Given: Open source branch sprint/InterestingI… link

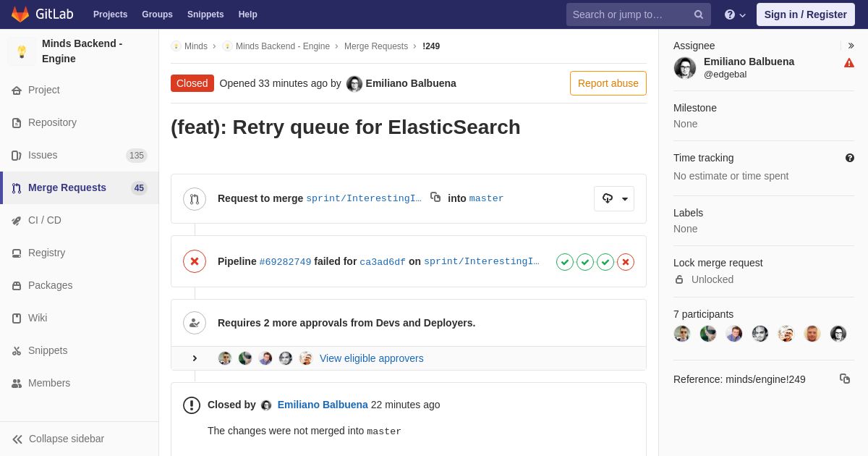Looking at the screenshot, I should pyautogui.click(x=364, y=198).
